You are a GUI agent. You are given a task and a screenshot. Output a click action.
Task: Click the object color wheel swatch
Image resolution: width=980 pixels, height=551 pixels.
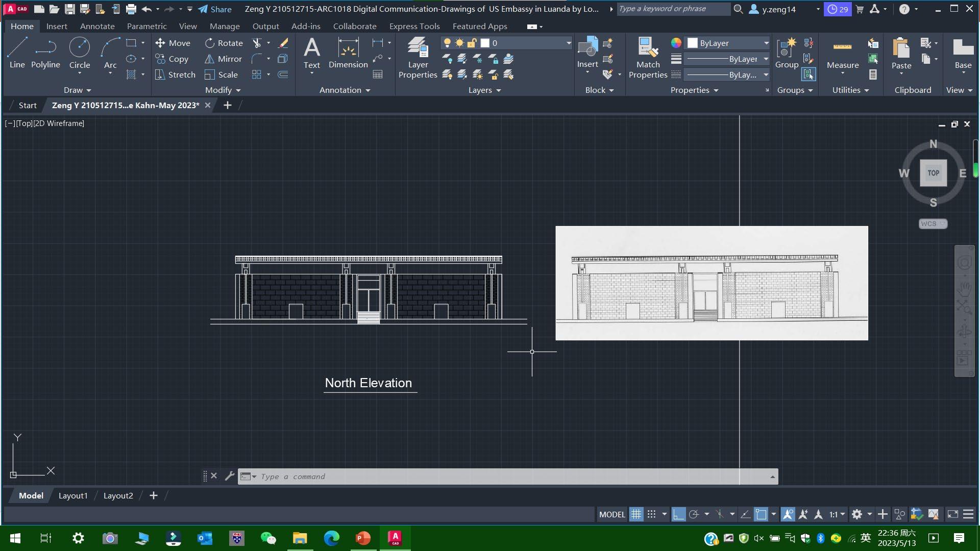coord(676,43)
